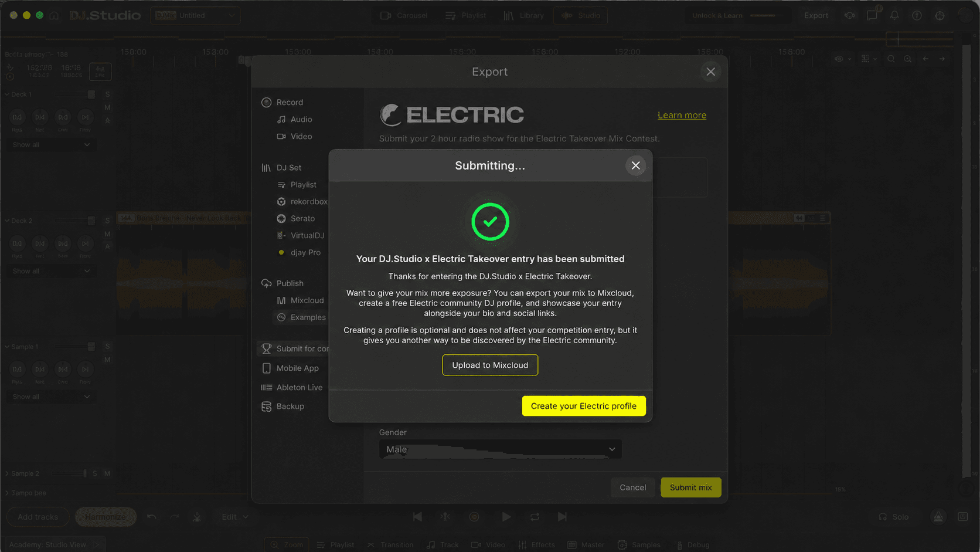The height and width of the screenshot is (552, 980).
Task: Toggle Solo for Sample 1
Action: pyautogui.click(x=107, y=347)
